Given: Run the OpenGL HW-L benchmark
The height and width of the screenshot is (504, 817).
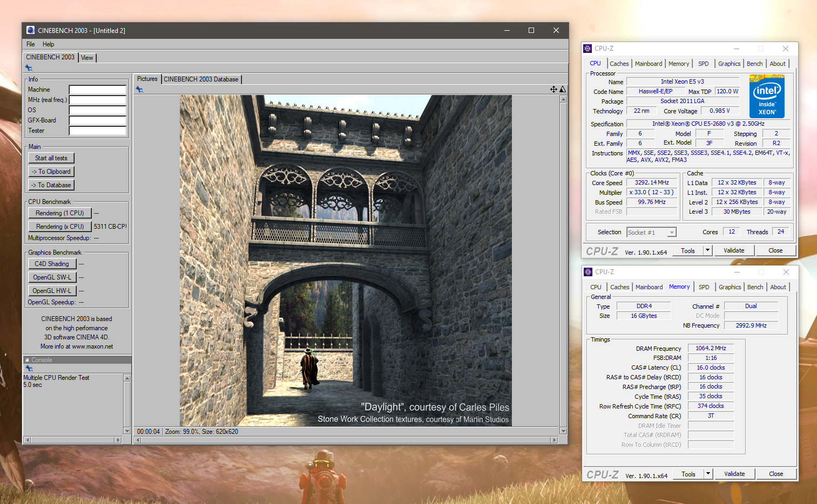Looking at the screenshot, I should pos(52,291).
